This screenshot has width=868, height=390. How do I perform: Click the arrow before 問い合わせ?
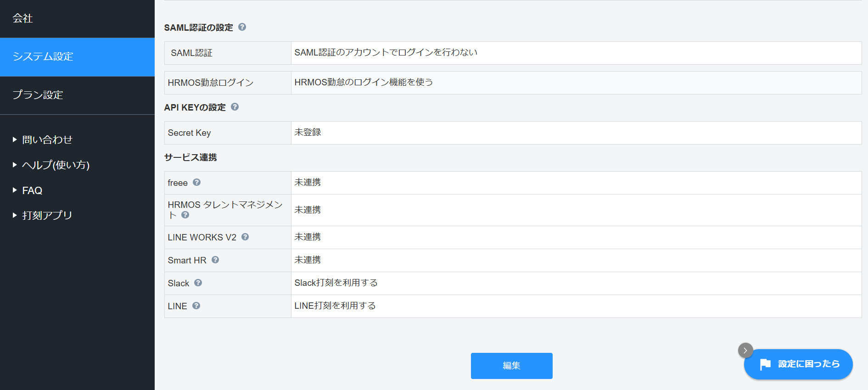coord(15,139)
